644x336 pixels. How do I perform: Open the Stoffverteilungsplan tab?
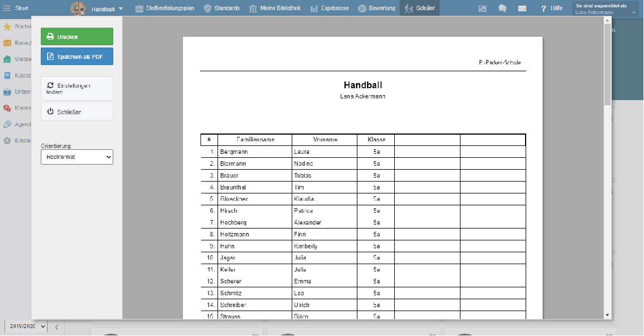click(165, 8)
